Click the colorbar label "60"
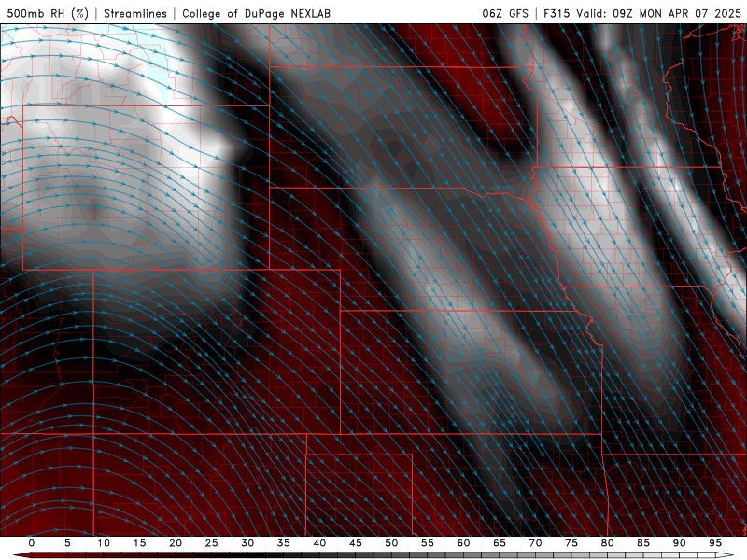This screenshot has width=747, height=560. click(x=463, y=543)
